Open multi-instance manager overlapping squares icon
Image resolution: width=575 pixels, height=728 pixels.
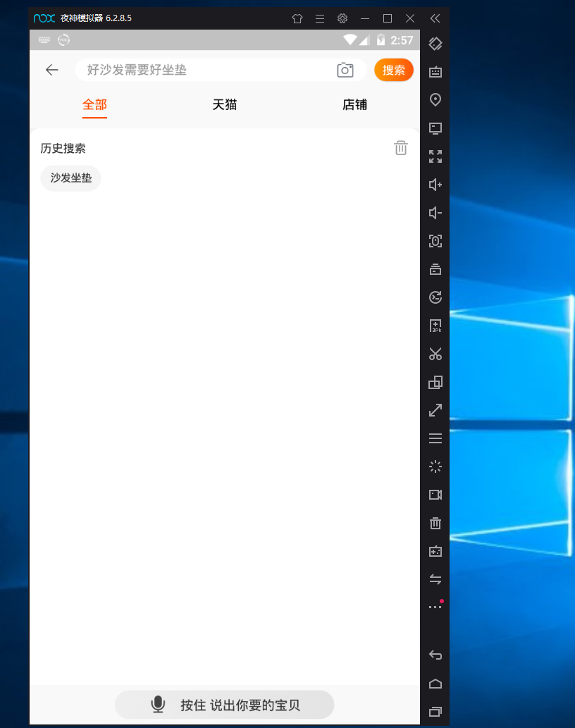click(x=435, y=382)
